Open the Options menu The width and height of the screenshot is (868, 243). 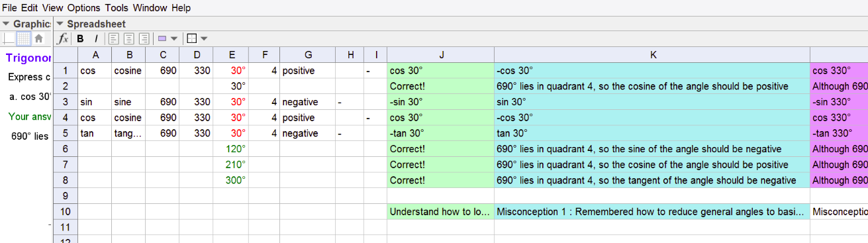pos(85,8)
